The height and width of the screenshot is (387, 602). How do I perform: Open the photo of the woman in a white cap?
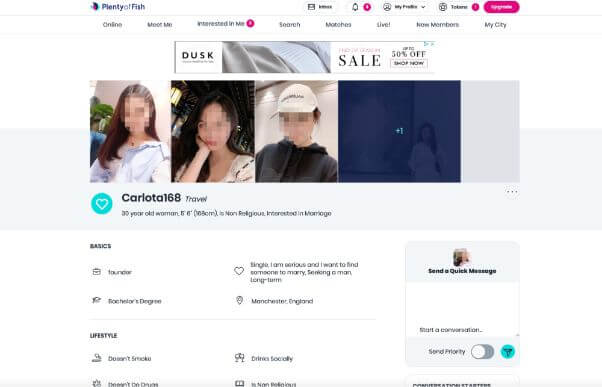pos(296,131)
